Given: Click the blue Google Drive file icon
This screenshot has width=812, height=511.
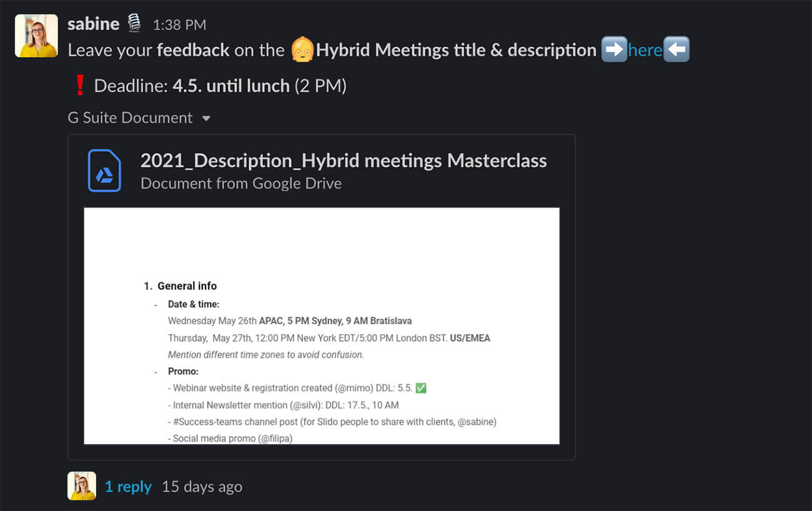Looking at the screenshot, I should coord(104,171).
